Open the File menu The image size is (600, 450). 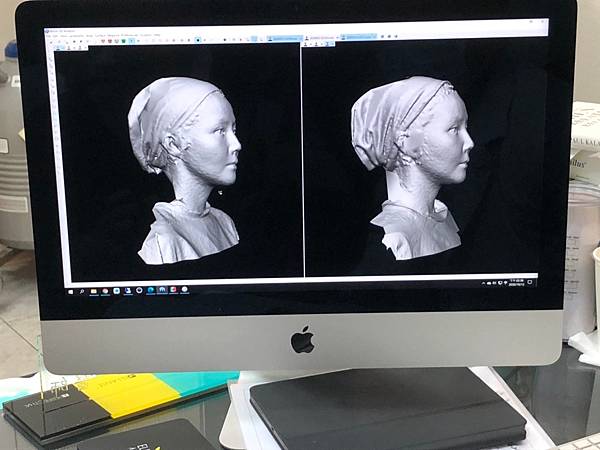click(x=48, y=36)
